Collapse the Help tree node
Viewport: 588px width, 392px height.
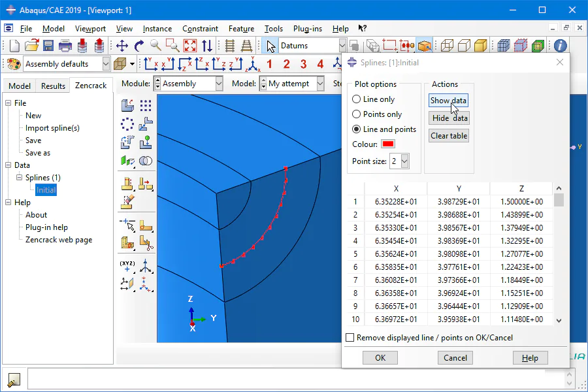8,202
